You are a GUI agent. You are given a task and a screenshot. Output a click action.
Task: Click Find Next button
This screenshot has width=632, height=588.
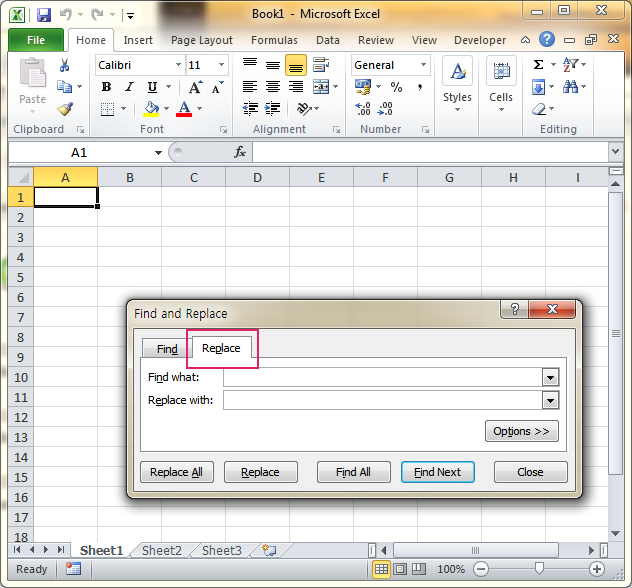(x=437, y=472)
